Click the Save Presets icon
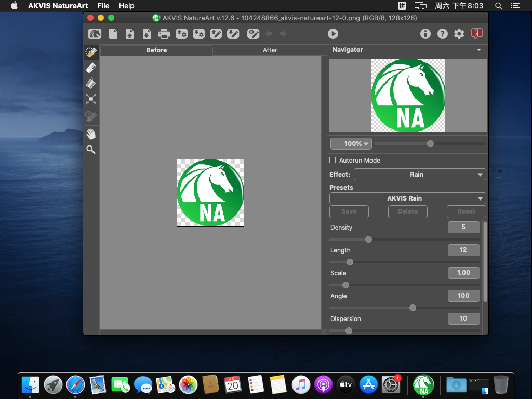The height and width of the screenshot is (399, 532). coord(198,34)
